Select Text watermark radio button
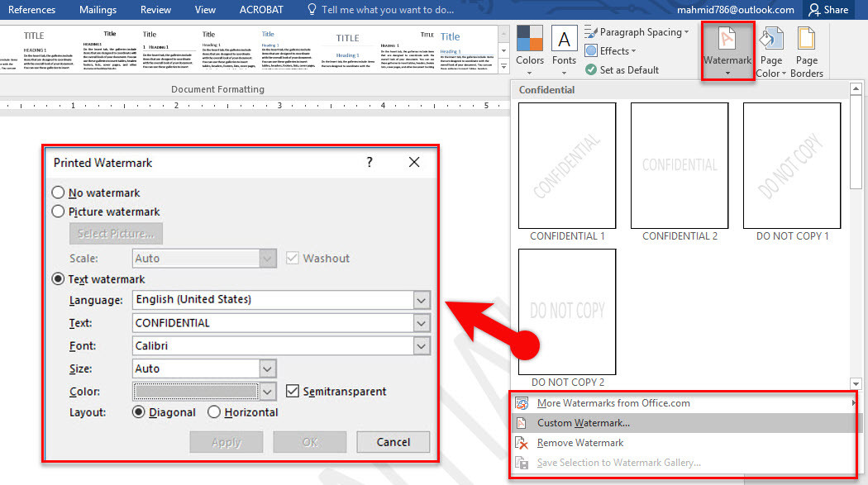 58,278
